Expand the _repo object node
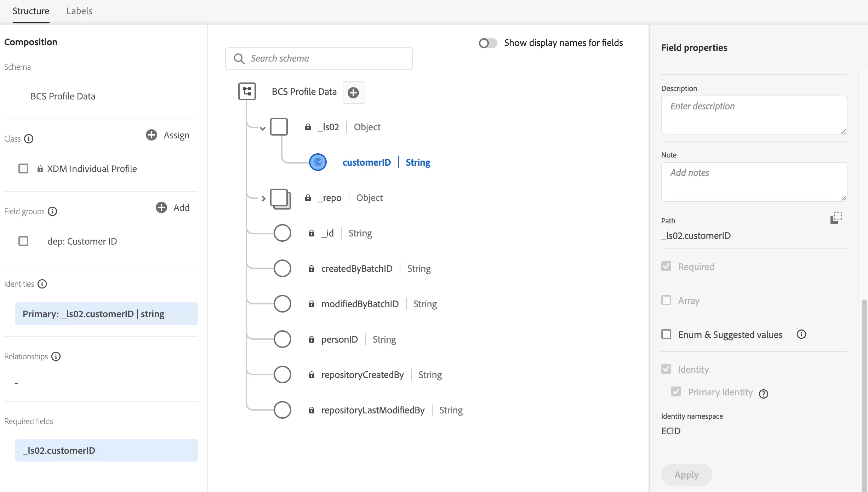Viewport: 868px width, 492px height. point(263,198)
